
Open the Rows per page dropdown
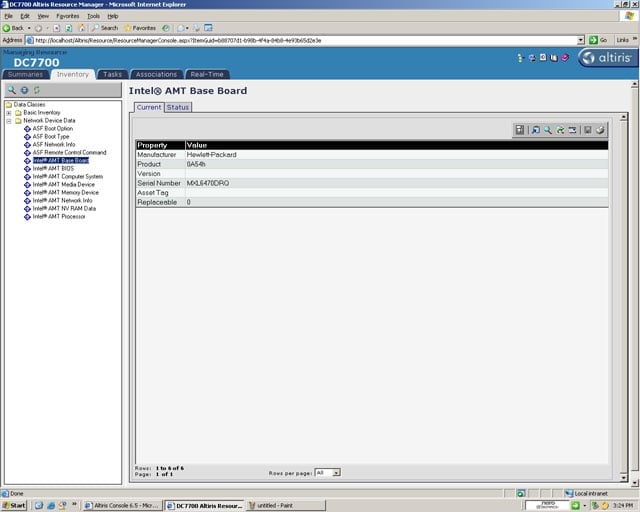[328, 473]
